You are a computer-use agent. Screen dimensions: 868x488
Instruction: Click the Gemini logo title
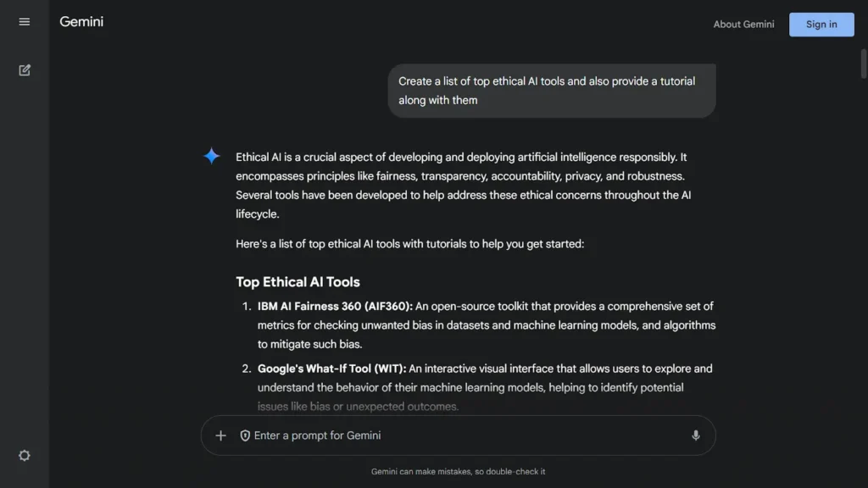tap(81, 21)
